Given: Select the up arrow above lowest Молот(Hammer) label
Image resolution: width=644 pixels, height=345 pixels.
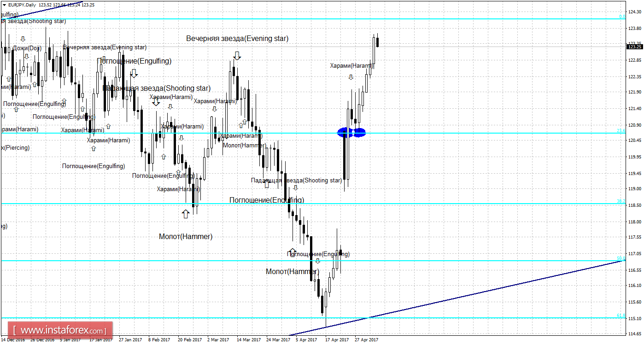Looking at the screenshot, I should (x=292, y=252).
